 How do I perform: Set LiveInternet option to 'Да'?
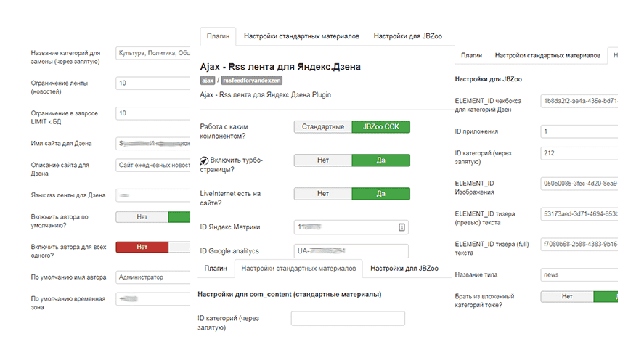380,194
